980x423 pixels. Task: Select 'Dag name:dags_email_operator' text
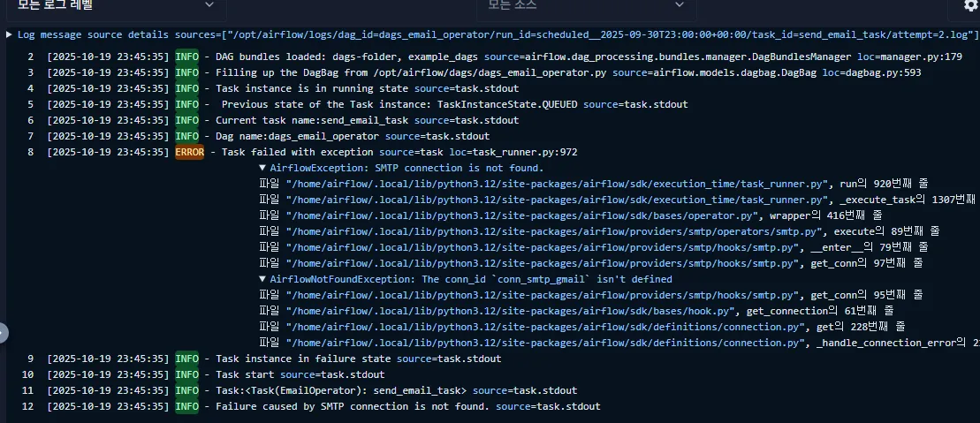tap(298, 136)
